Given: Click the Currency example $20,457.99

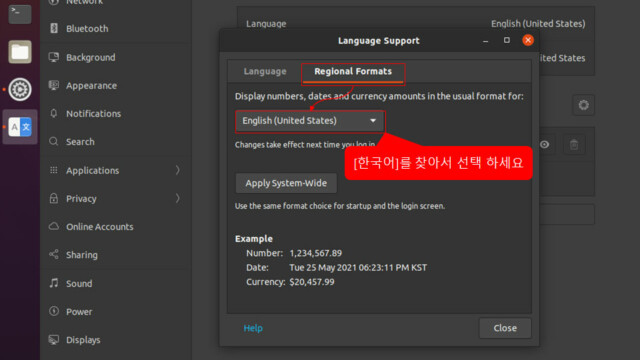Looking at the screenshot, I should pyautogui.click(x=312, y=282).
